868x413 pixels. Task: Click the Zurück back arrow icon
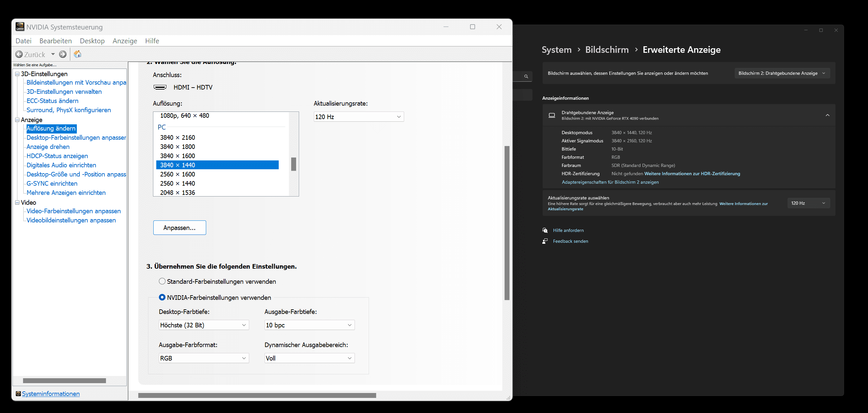point(19,54)
